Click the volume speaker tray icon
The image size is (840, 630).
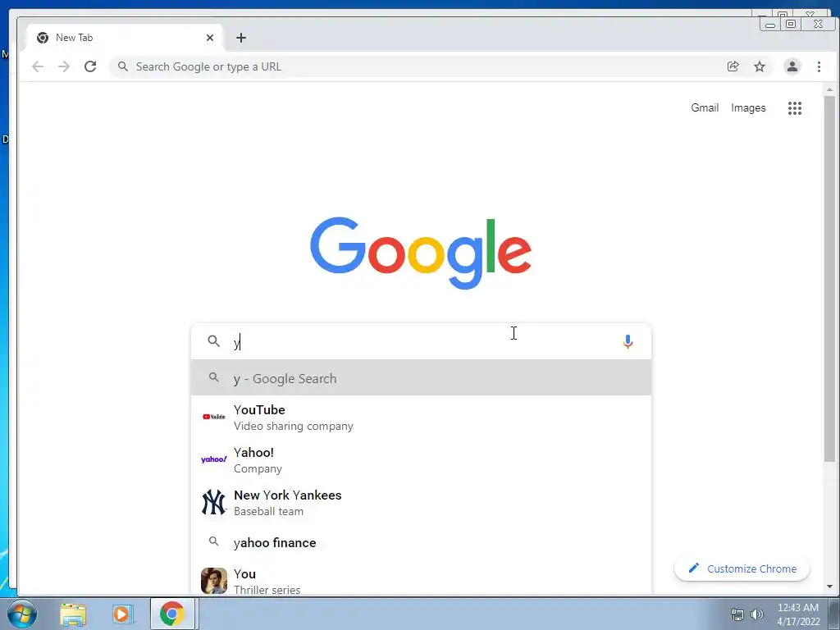[x=756, y=614]
